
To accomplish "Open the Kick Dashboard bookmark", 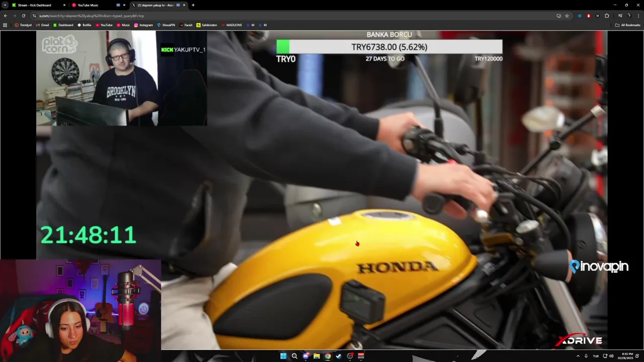I will pyautogui.click(x=63, y=25).
